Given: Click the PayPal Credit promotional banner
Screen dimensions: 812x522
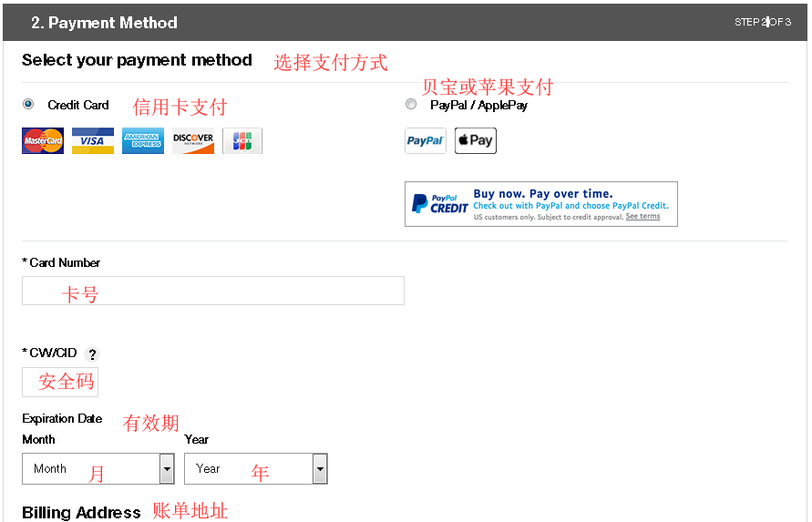Looking at the screenshot, I should [540, 204].
